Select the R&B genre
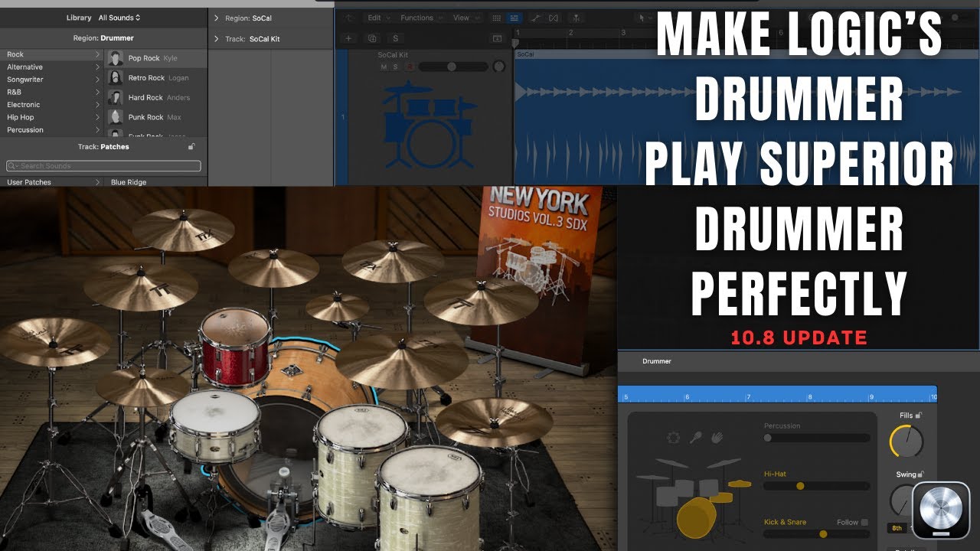Screen dimensions: 980x551 (51, 92)
